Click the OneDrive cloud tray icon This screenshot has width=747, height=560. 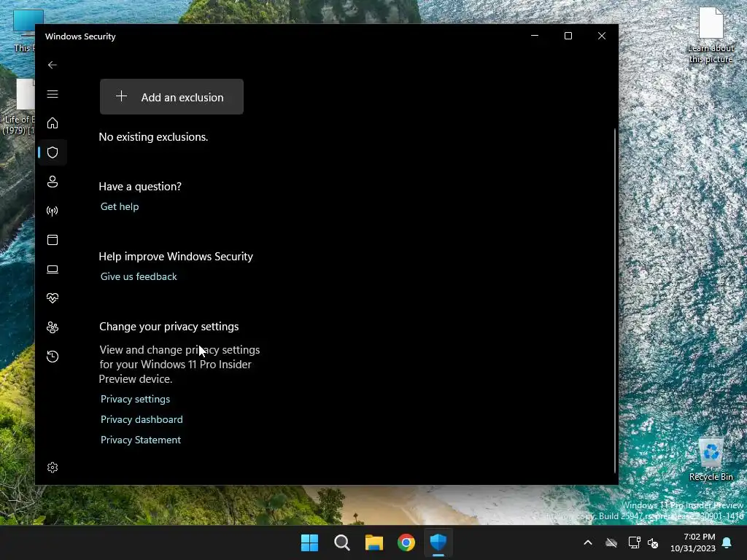tap(611, 542)
